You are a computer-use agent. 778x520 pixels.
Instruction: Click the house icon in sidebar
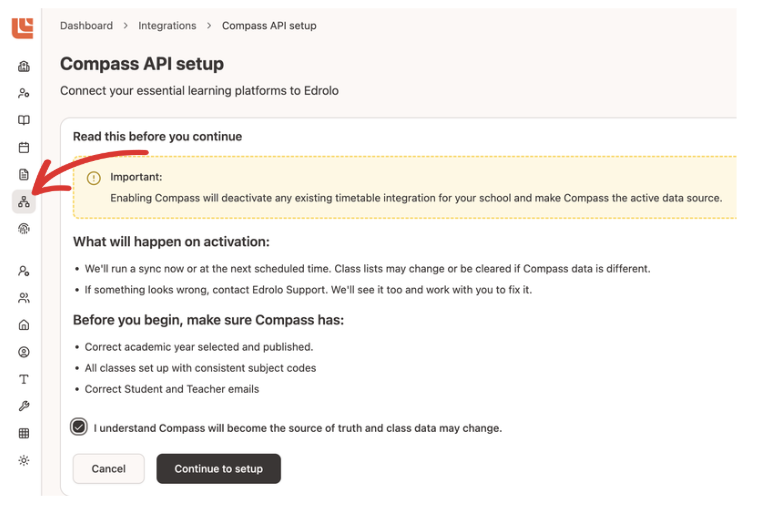coord(24,325)
